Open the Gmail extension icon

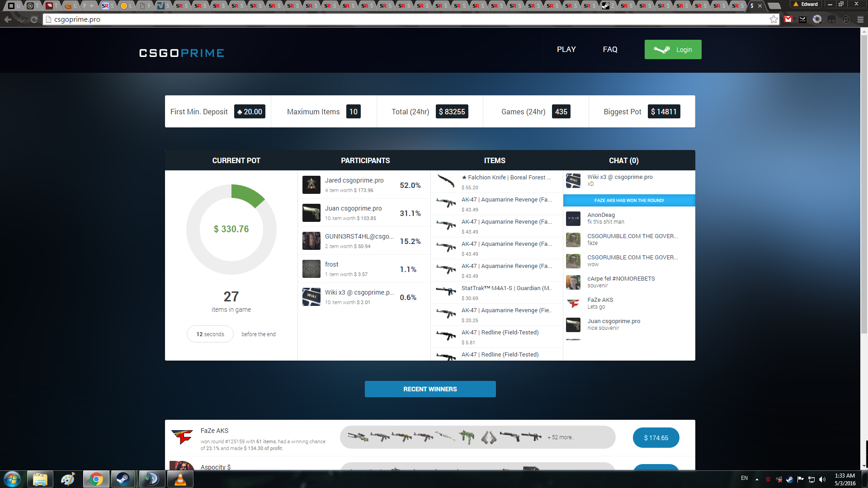pyautogui.click(x=788, y=19)
